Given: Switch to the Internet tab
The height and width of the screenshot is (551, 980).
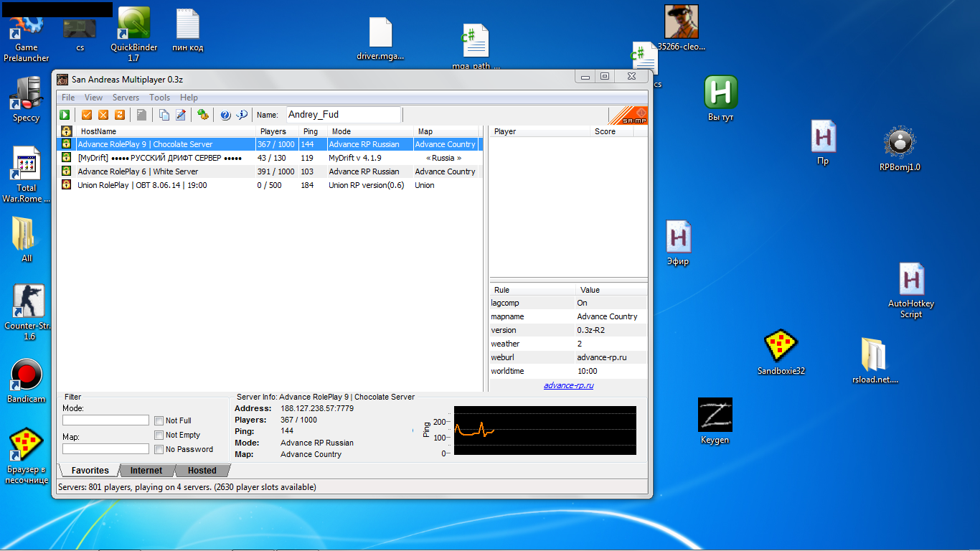Looking at the screenshot, I should click(x=146, y=471).
